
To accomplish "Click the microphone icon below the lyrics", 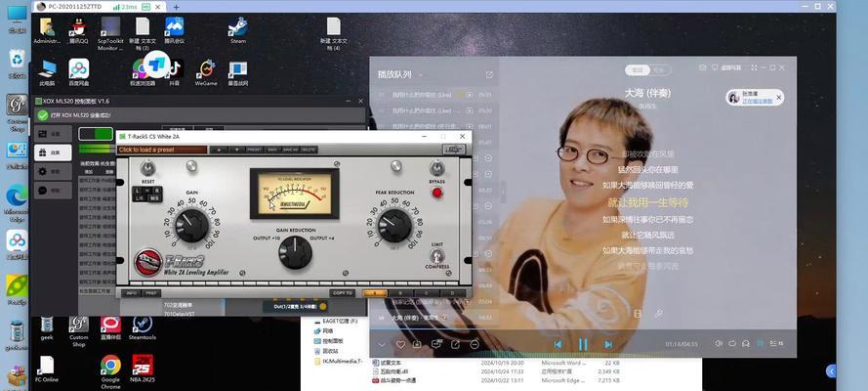I will pos(658,314).
